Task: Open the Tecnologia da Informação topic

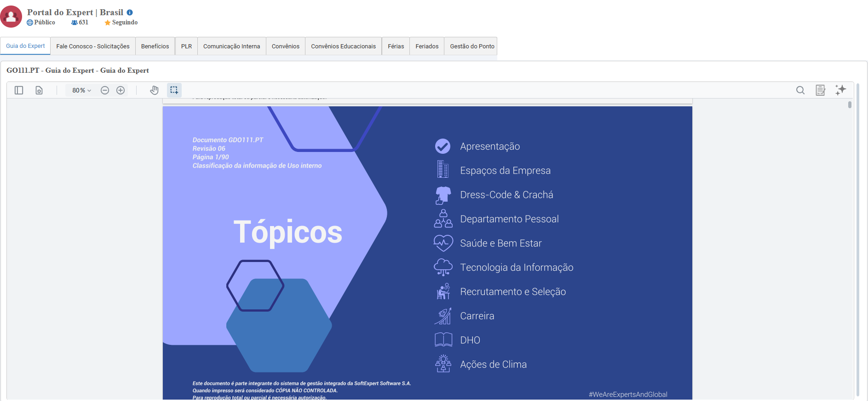Action: point(517,267)
